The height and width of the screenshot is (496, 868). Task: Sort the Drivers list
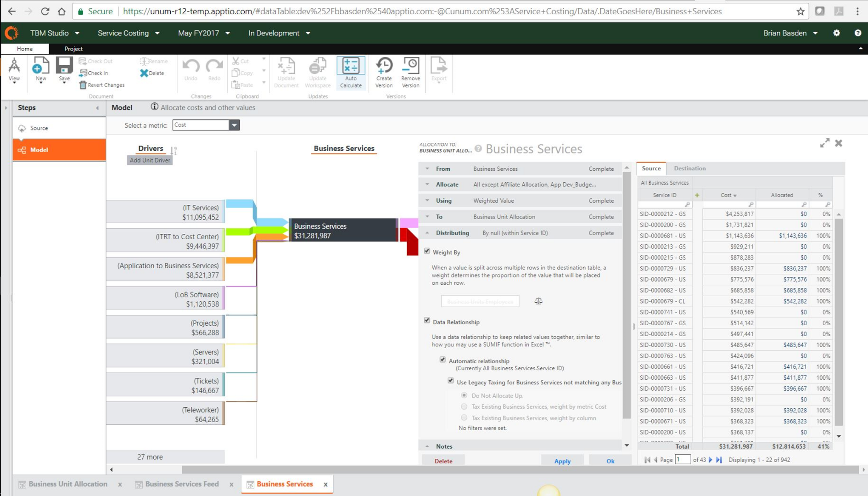[x=174, y=150]
